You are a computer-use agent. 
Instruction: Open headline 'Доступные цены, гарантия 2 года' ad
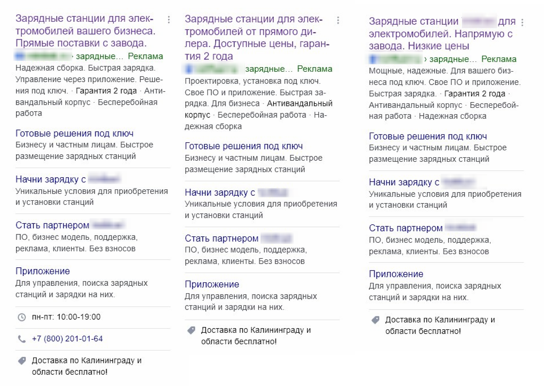click(257, 37)
